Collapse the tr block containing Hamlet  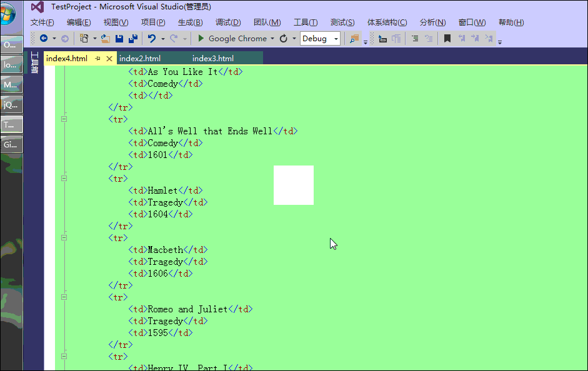pyautogui.click(x=64, y=179)
